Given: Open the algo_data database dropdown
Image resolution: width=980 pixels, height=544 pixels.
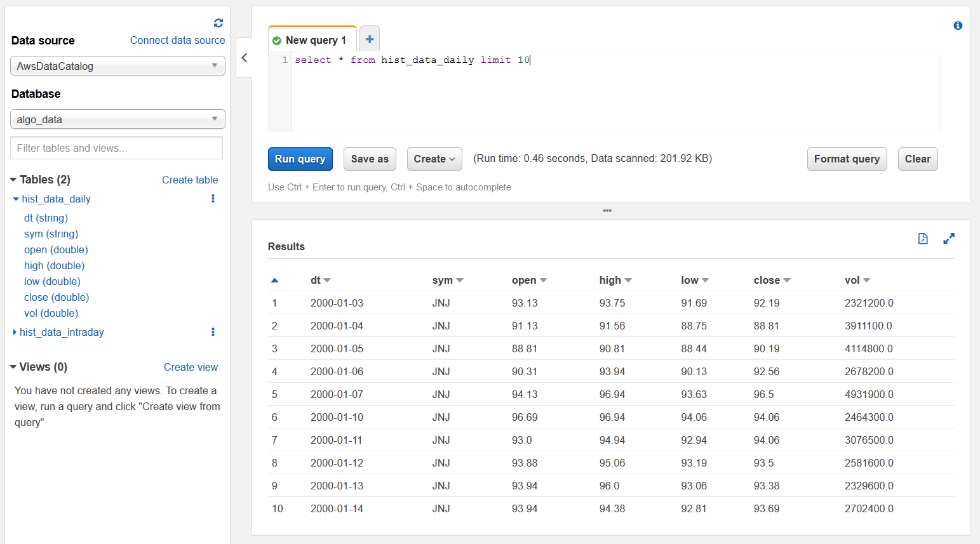Looking at the screenshot, I should tap(117, 119).
